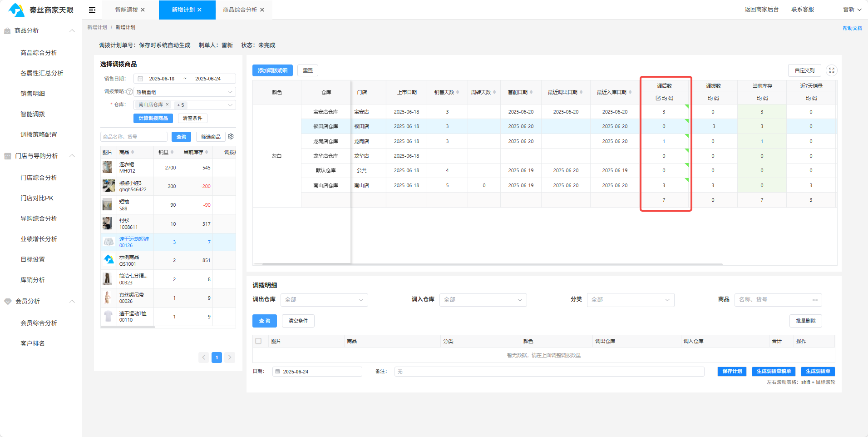Click the 生成调拨草稿单 button

pos(774,372)
